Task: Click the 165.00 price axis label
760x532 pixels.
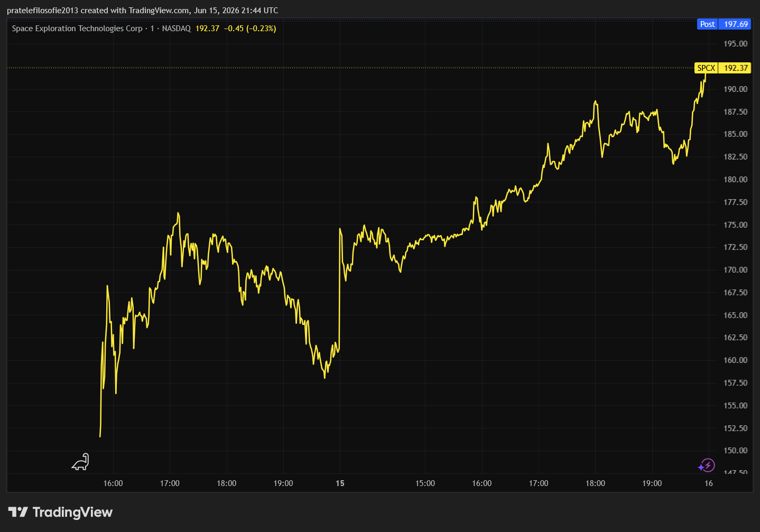Action: (x=736, y=315)
